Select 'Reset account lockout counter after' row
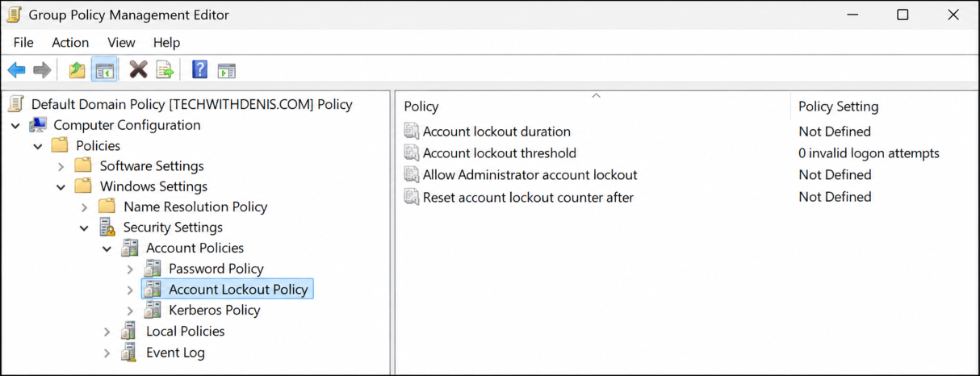 point(528,197)
